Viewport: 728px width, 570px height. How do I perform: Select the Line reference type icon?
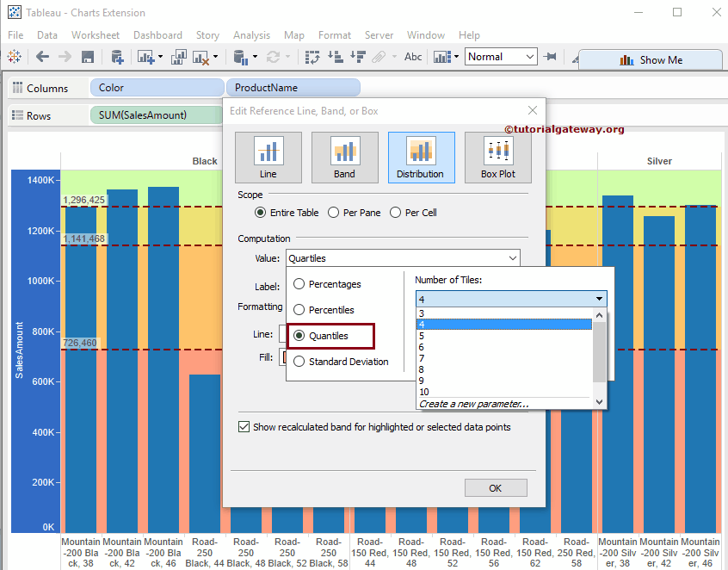click(x=268, y=158)
